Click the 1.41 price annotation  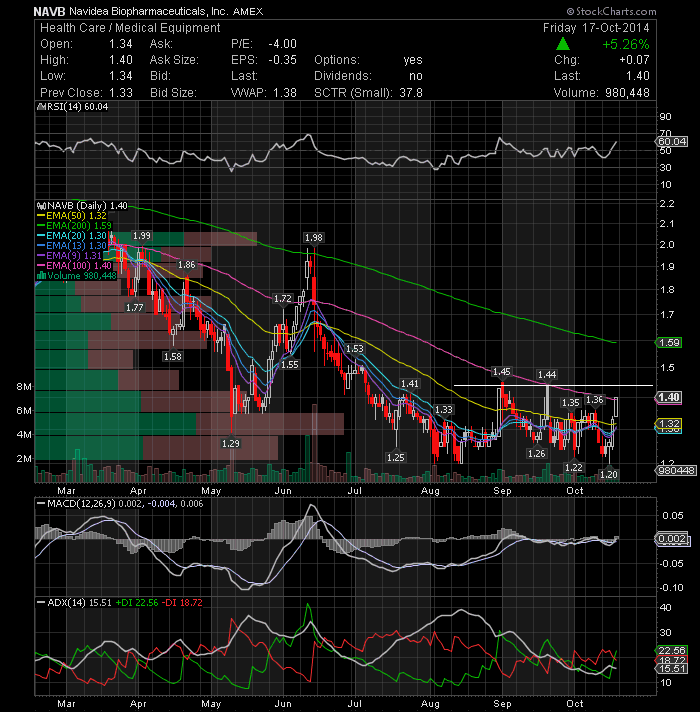click(x=409, y=384)
